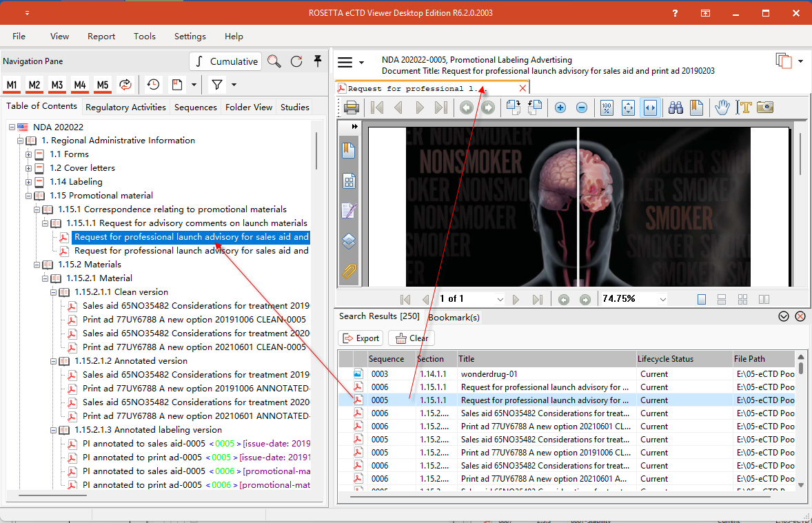Open the bookmarks side panel icon

(x=349, y=151)
